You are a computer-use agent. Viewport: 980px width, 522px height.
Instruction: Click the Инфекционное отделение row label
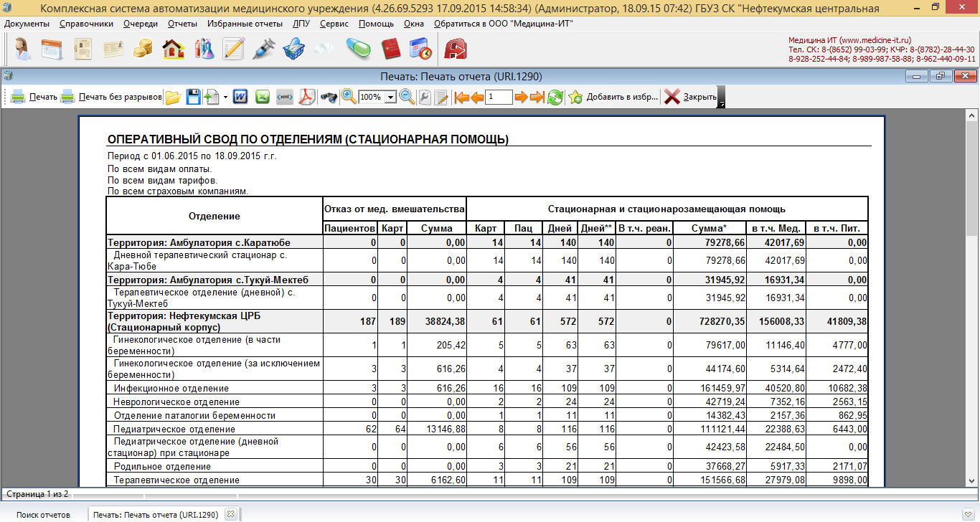171,388
